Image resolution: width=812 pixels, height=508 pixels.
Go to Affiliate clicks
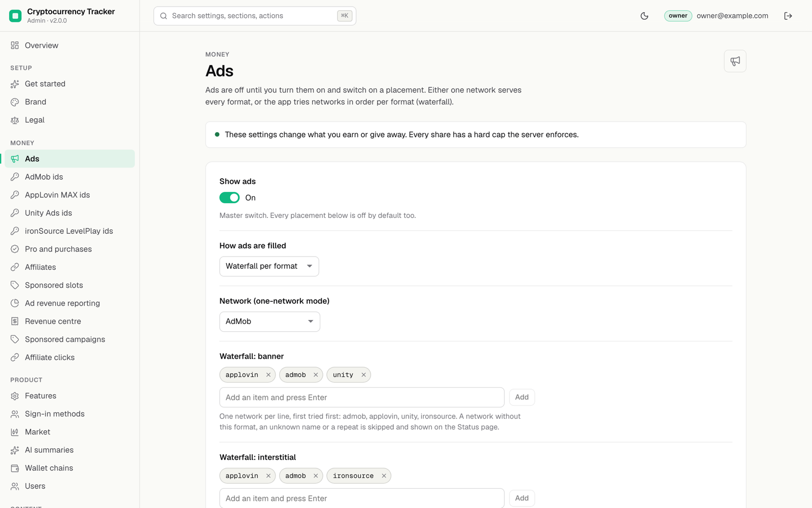click(70, 358)
